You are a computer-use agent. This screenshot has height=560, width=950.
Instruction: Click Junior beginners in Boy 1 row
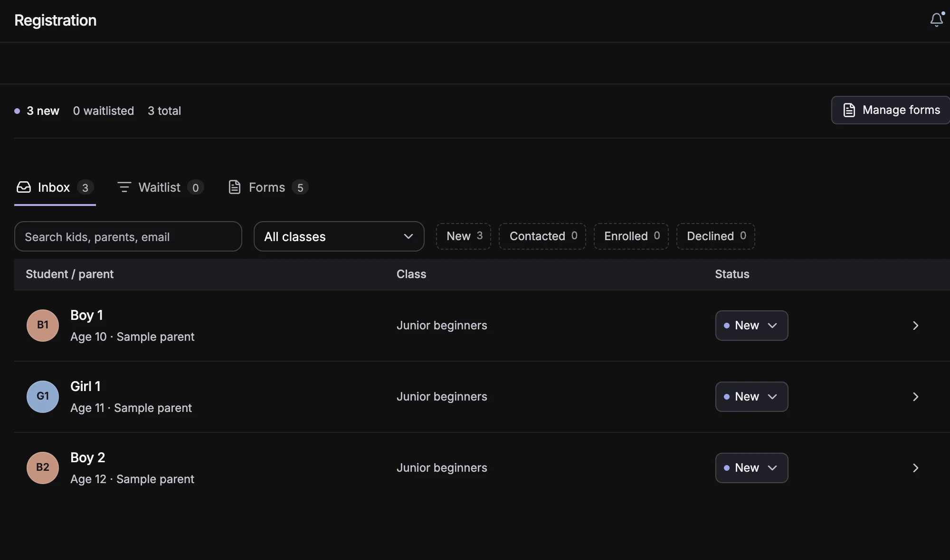click(x=442, y=326)
